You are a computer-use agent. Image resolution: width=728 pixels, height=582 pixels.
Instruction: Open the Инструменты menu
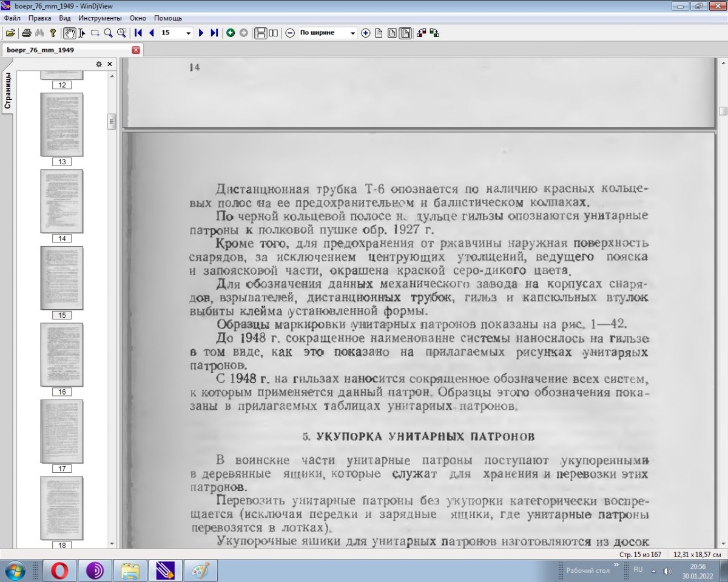pyautogui.click(x=99, y=18)
